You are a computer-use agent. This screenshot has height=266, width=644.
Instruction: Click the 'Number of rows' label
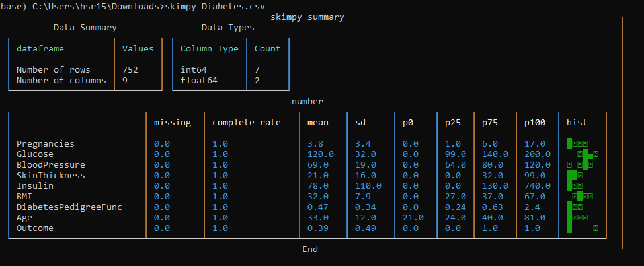[x=54, y=70]
